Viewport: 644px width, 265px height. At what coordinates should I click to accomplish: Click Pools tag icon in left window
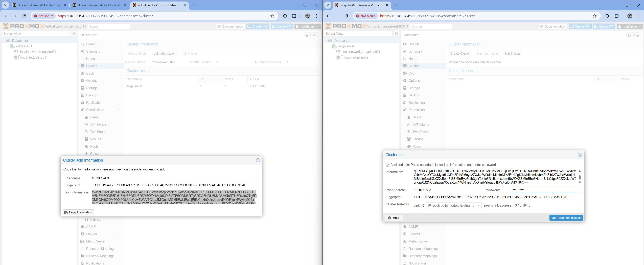(x=86, y=146)
